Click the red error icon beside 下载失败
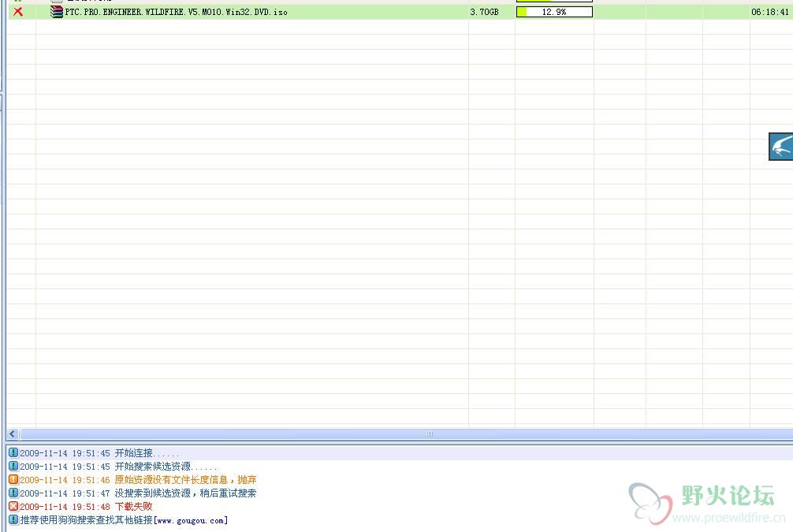 pos(13,506)
